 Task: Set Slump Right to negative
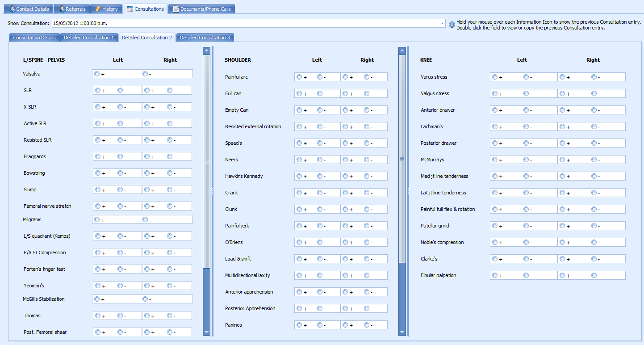tap(170, 189)
